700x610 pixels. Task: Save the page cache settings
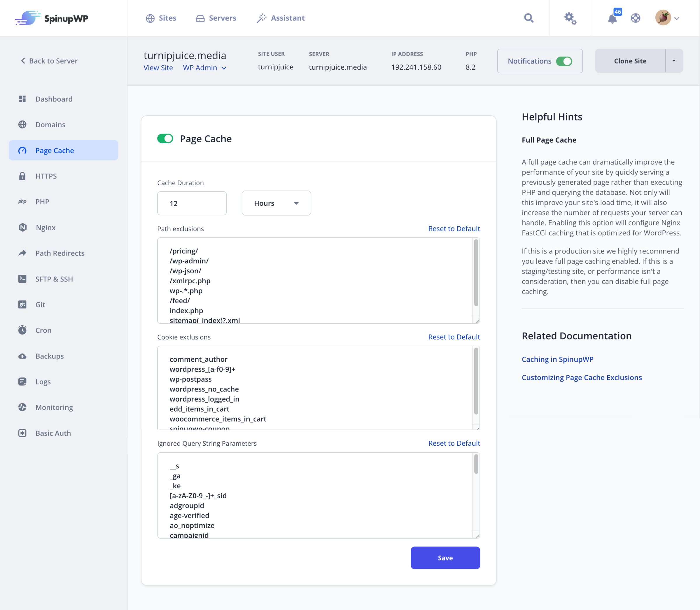[x=445, y=557]
